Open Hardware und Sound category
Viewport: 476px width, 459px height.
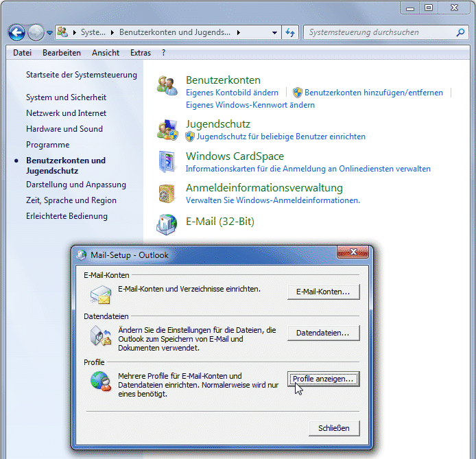point(64,129)
